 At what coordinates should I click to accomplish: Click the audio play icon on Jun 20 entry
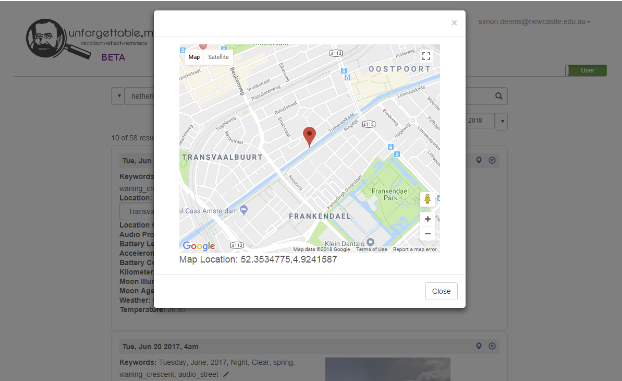492,346
